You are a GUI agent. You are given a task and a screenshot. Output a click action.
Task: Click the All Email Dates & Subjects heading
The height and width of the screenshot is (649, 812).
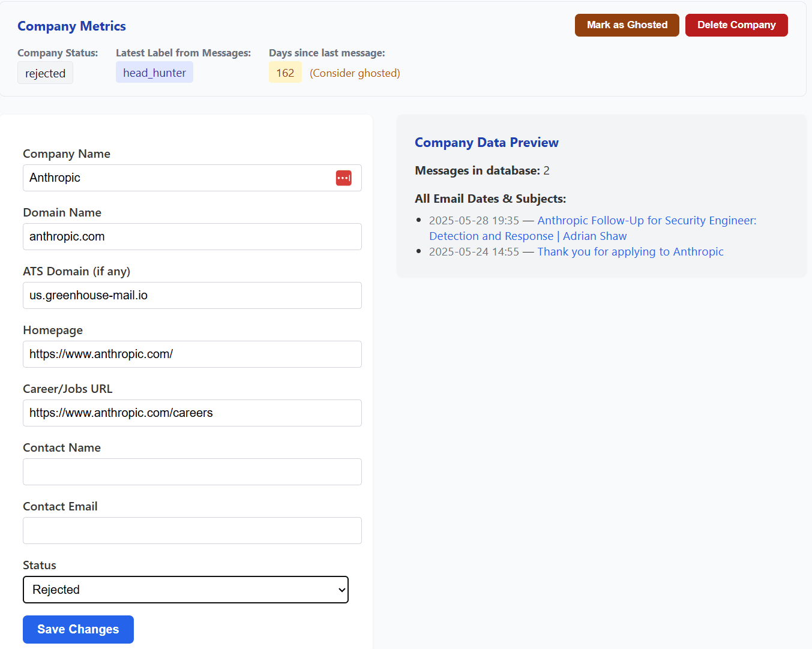click(490, 199)
